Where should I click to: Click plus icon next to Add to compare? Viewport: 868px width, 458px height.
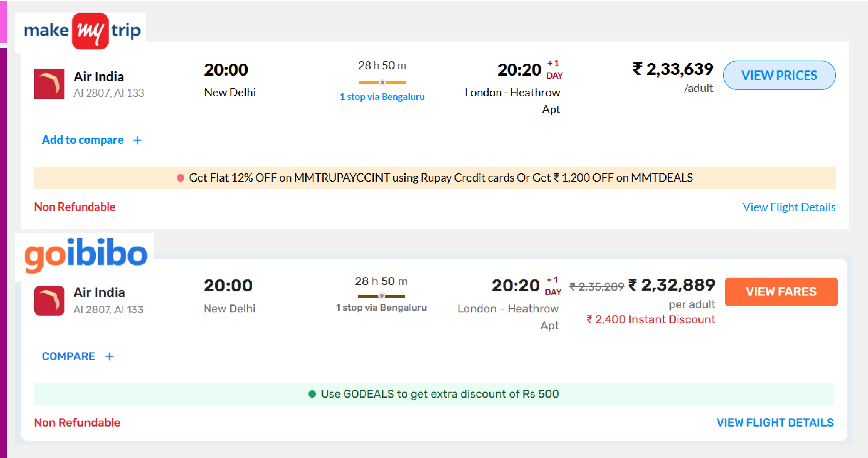(137, 140)
